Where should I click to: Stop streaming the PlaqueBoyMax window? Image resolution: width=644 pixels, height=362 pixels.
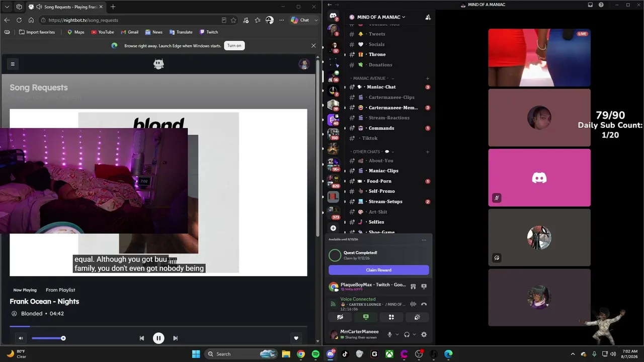(x=424, y=287)
